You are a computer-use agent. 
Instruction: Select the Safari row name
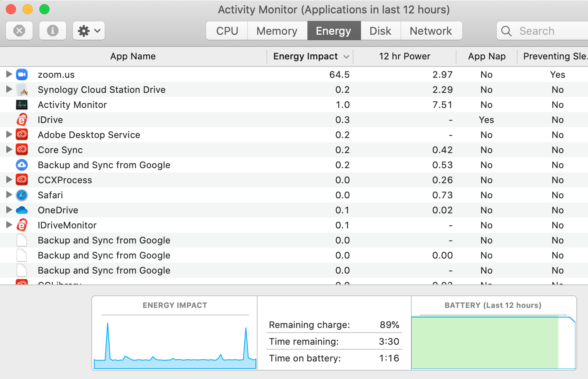point(50,195)
